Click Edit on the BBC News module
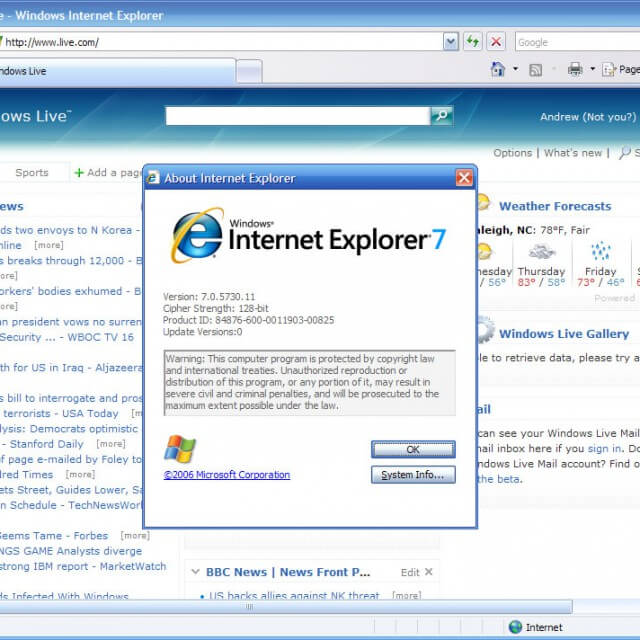The height and width of the screenshot is (640, 640). pyautogui.click(x=410, y=573)
